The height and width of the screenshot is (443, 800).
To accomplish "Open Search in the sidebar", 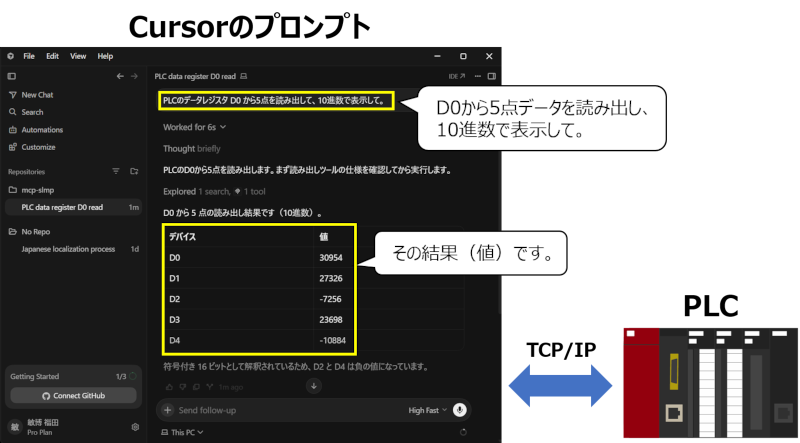I will coord(27,112).
